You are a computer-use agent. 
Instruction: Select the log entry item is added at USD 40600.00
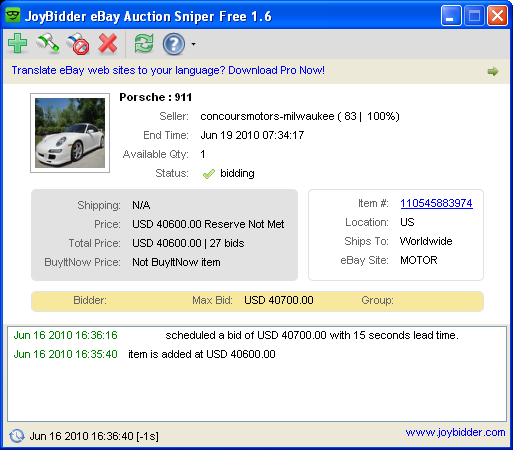pos(202,354)
